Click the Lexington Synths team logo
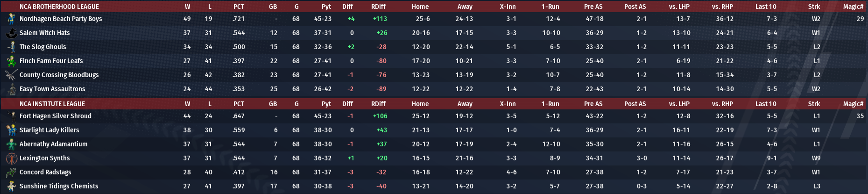 pyautogui.click(x=11, y=158)
